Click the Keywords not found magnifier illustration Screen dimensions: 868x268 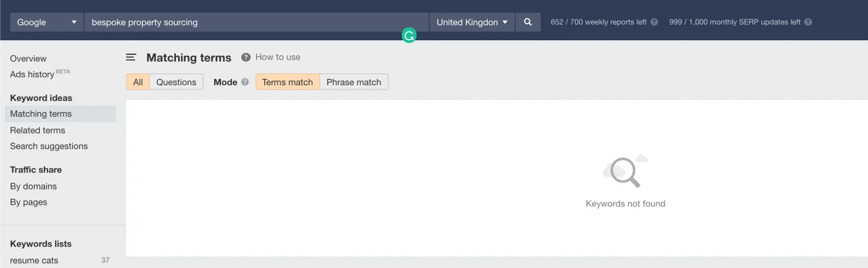point(626,171)
